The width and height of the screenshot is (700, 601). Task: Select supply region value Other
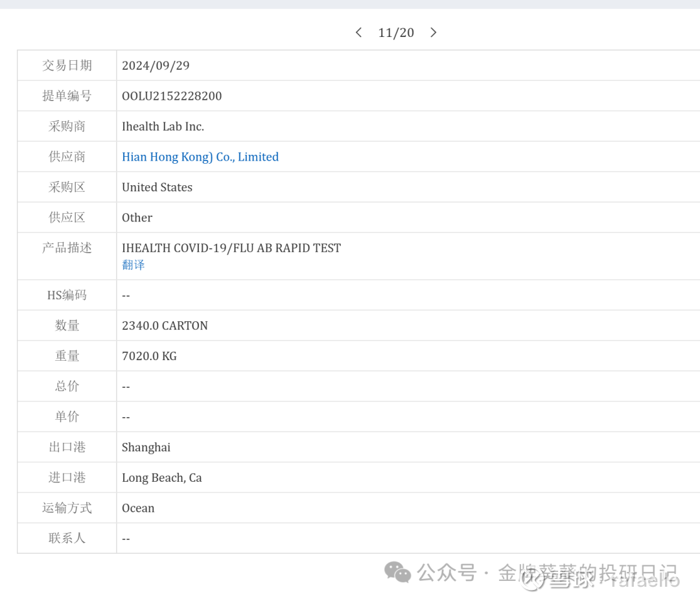(x=137, y=218)
